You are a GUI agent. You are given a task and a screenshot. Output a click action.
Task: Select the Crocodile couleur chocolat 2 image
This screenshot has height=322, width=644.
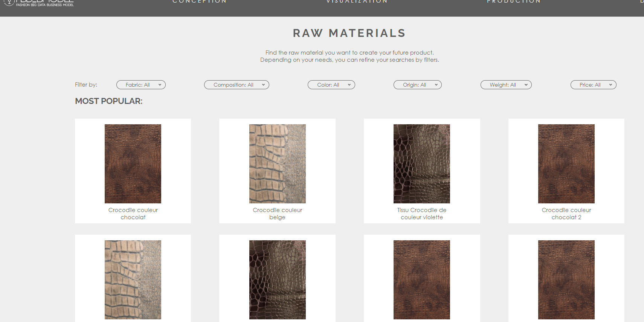point(566,164)
